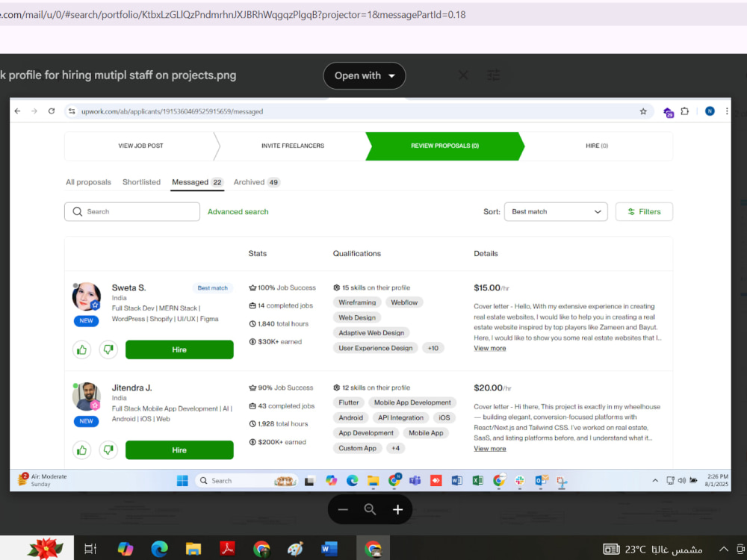
Task: Hire Sweta S. with green button
Action: [x=179, y=349]
